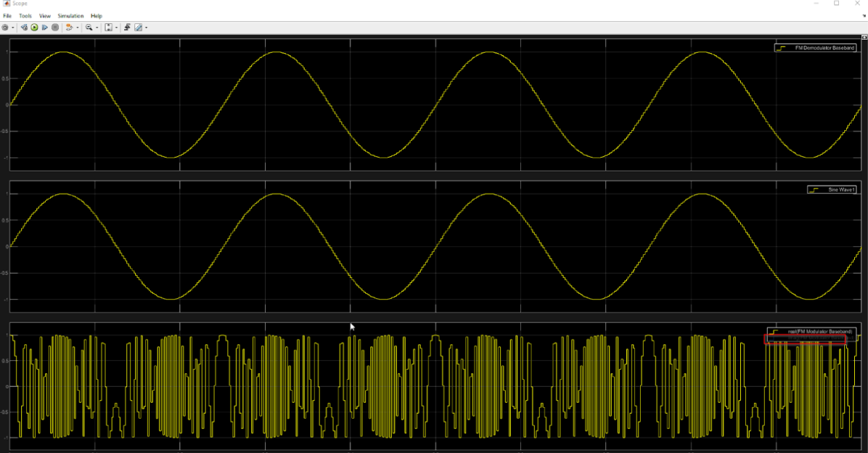This screenshot has height=453, width=868.
Task: Click the Scale Axes Limits icon
Action: (x=108, y=28)
